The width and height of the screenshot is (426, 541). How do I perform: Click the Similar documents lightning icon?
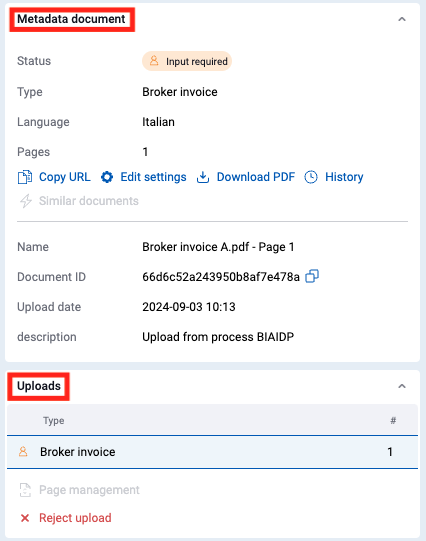point(26,201)
